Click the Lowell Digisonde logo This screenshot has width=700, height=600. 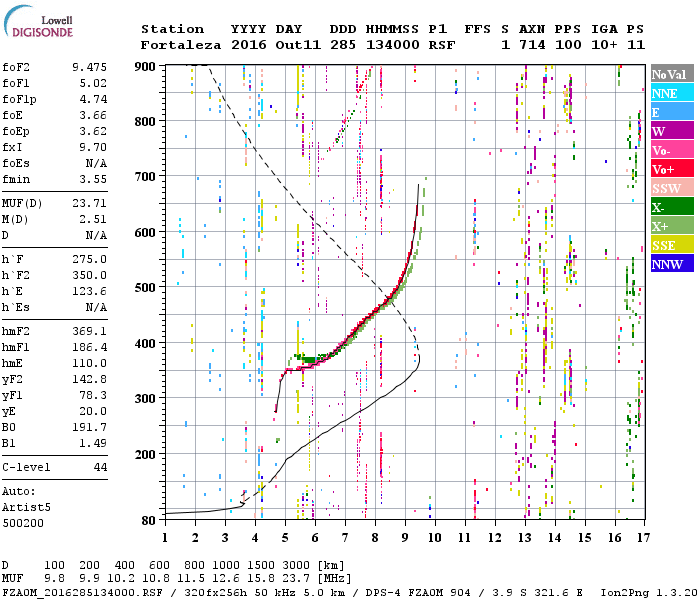pyautogui.click(x=38, y=21)
